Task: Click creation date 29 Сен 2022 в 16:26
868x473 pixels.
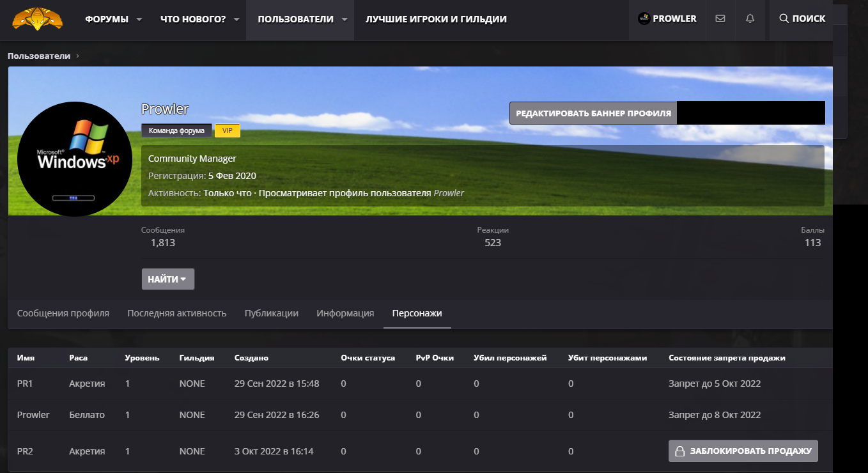Action: click(277, 415)
